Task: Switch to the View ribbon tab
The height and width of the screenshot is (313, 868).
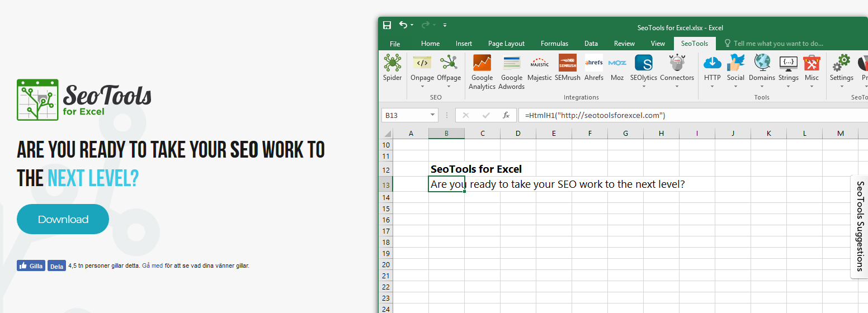Action: pos(658,44)
